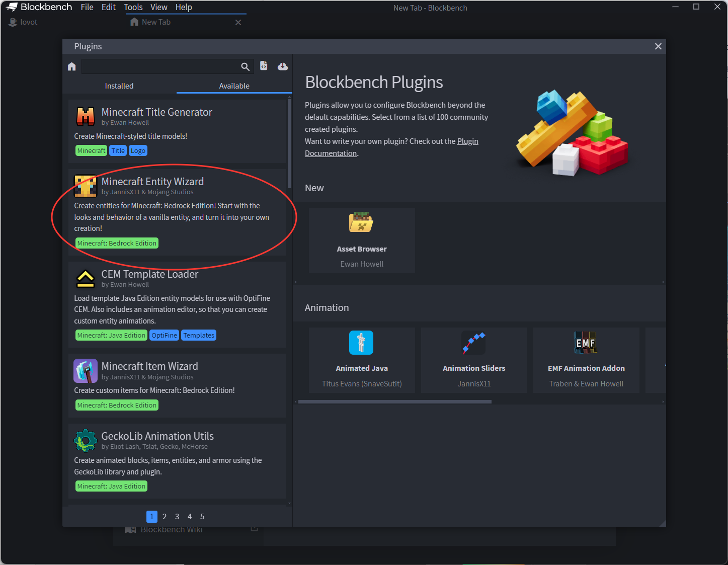This screenshot has height=565, width=728.
Task: Go to plugin list page 3
Action: [x=177, y=516]
